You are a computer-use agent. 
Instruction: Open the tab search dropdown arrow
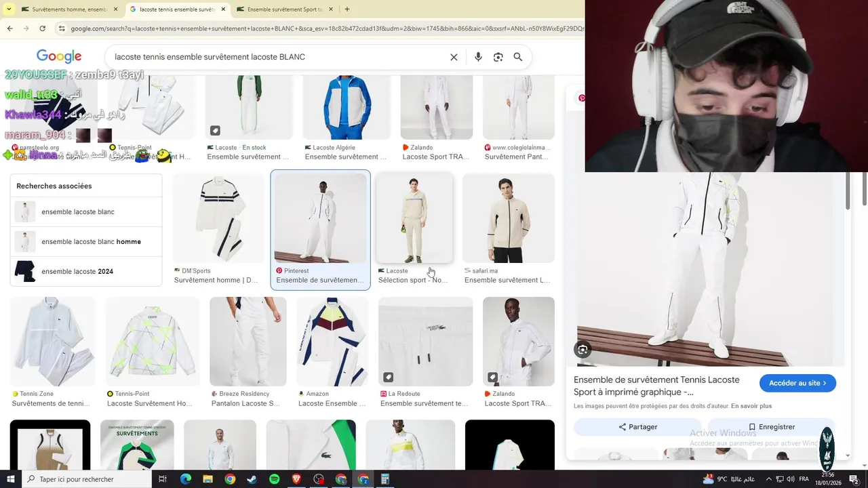9,9
